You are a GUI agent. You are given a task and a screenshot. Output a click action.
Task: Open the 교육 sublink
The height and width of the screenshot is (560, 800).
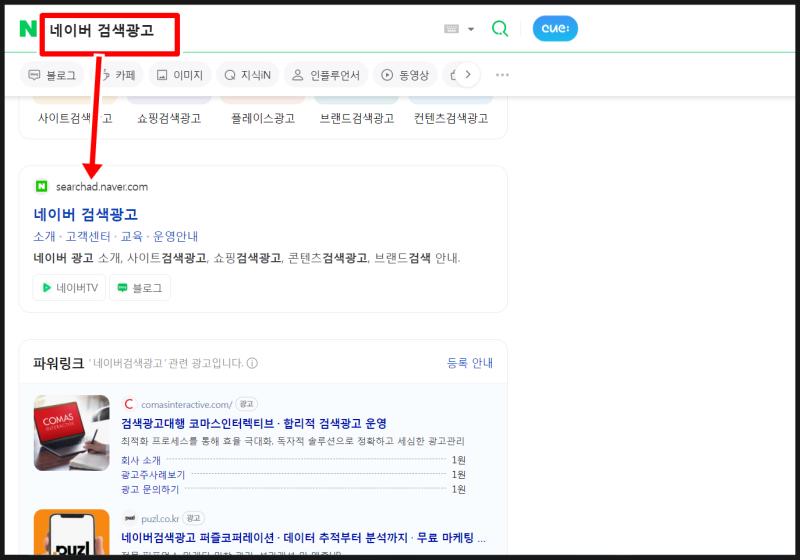click(x=132, y=237)
